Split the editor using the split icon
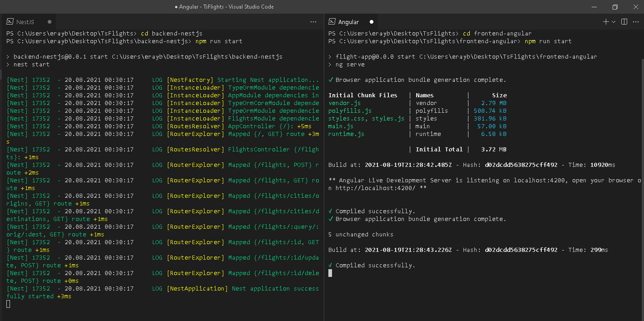 click(624, 22)
